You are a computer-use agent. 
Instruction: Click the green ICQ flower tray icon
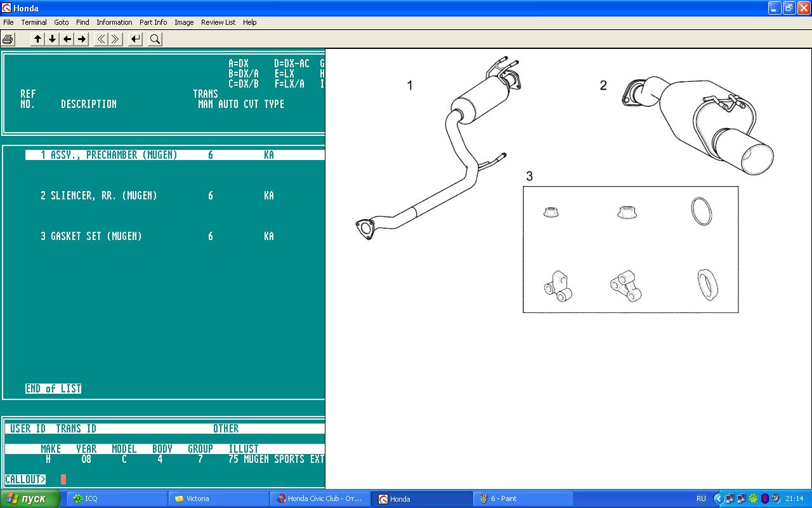point(753,498)
